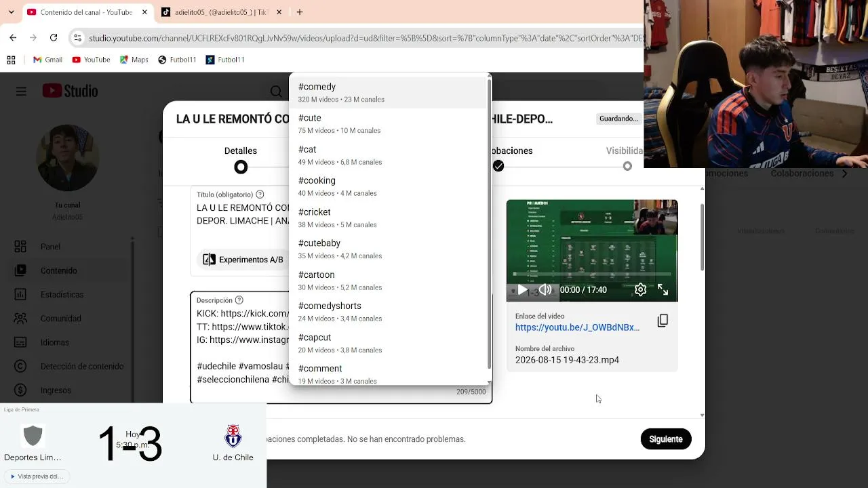868x488 pixels.
Task: Open the YouTube bookmark
Action: coord(91,60)
